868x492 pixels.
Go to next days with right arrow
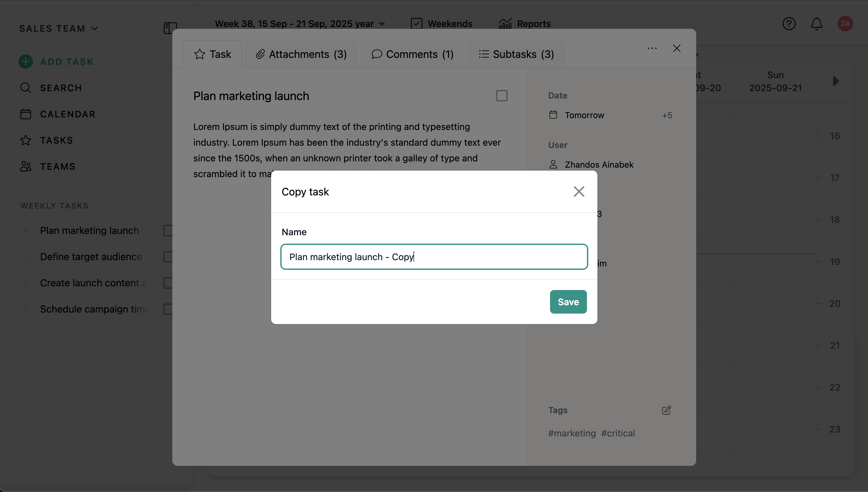coord(836,81)
